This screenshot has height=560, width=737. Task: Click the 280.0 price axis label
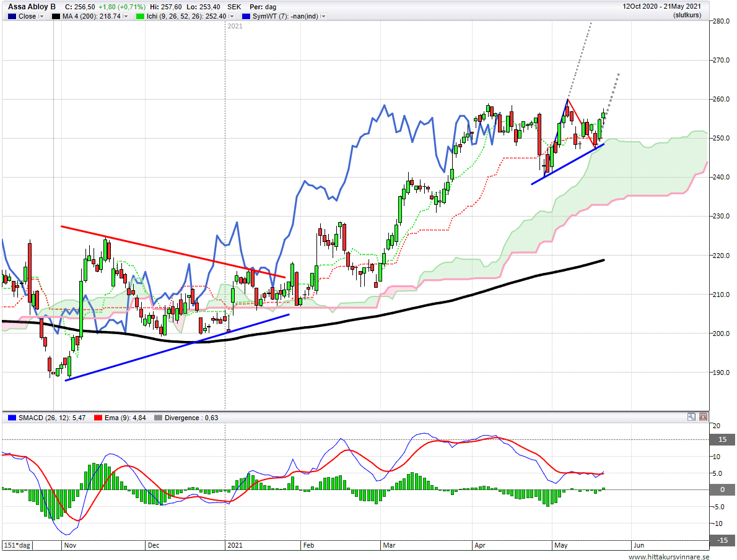point(721,21)
